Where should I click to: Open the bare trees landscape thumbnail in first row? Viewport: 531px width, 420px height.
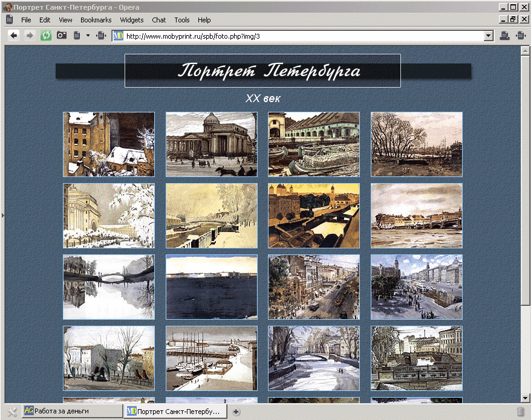[417, 144]
